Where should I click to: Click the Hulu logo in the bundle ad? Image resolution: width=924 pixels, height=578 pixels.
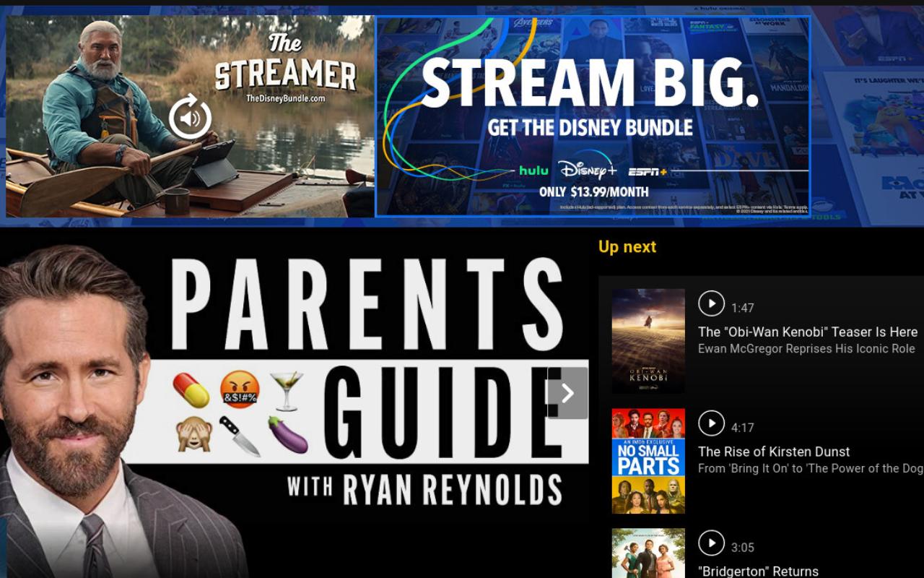click(x=533, y=171)
